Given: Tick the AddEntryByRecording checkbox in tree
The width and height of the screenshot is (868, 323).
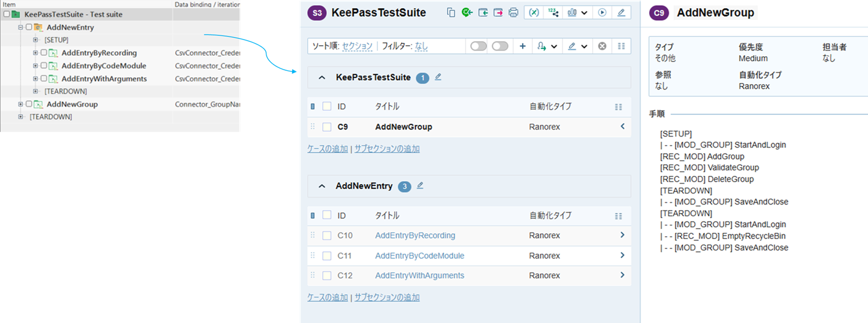Looking at the screenshot, I should pyautogui.click(x=44, y=53).
